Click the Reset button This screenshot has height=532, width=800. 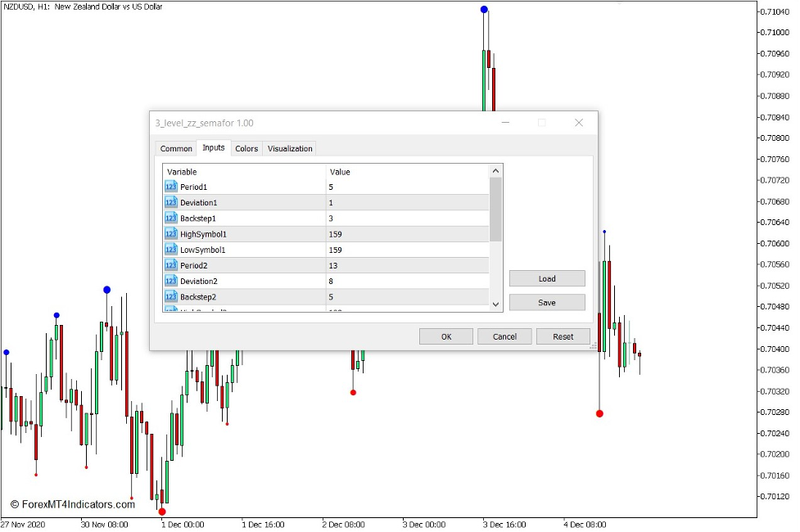(563, 336)
